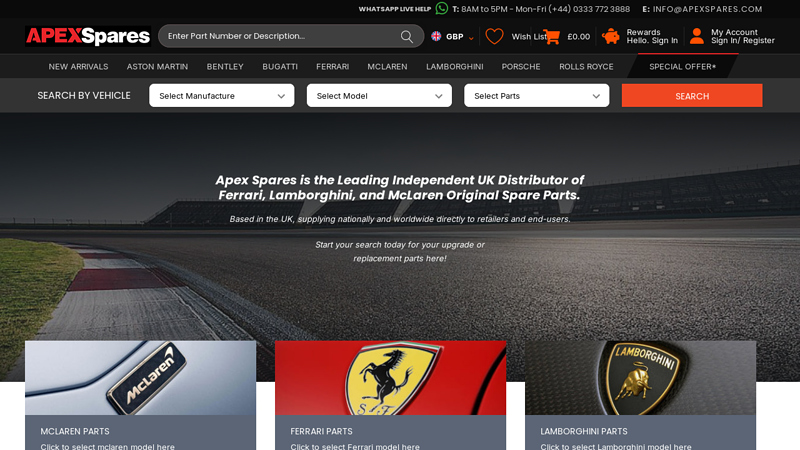Screen dimensions: 800x450
Task: Open Bentley menu item
Action: 225,66
